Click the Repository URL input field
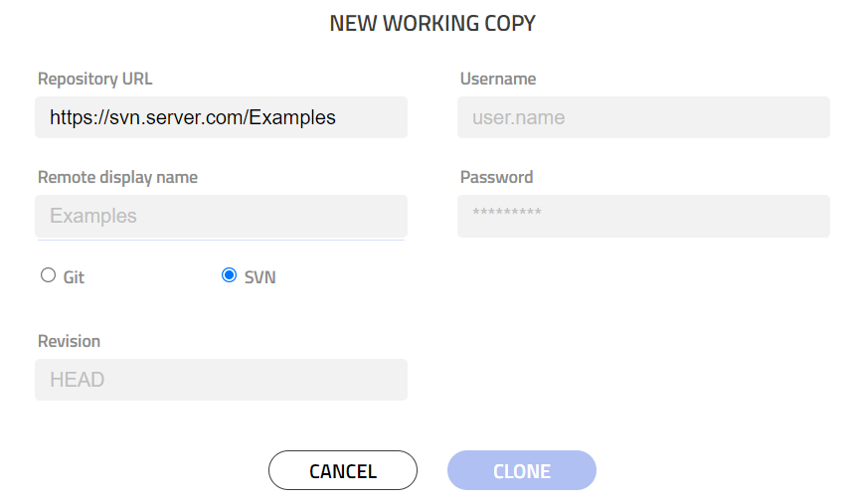Screen dimensions: 858x504 point(221,117)
